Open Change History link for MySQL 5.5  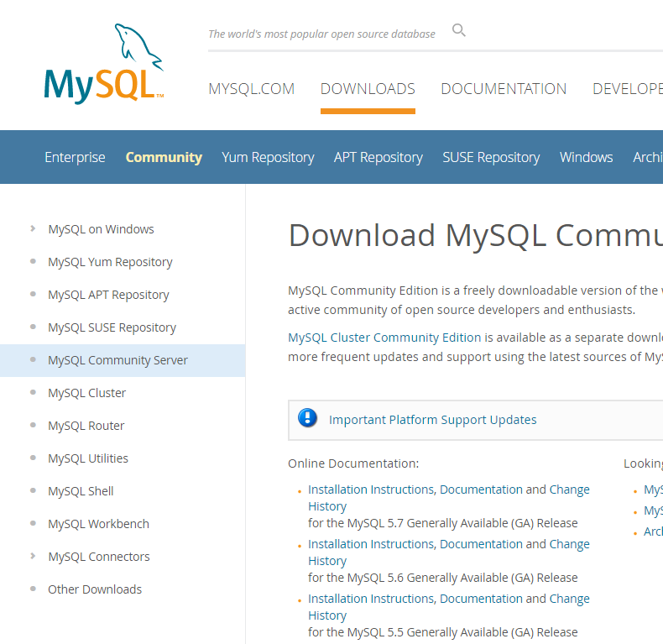(569, 599)
